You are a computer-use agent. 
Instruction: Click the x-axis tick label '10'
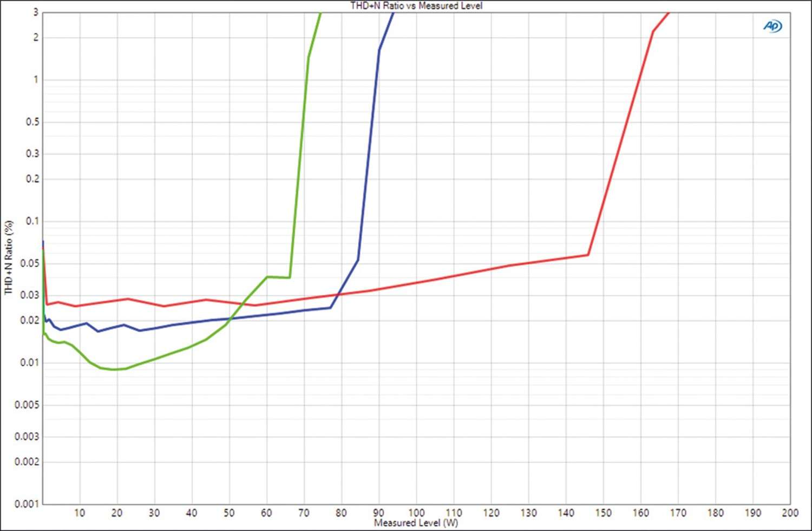coord(80,513)
